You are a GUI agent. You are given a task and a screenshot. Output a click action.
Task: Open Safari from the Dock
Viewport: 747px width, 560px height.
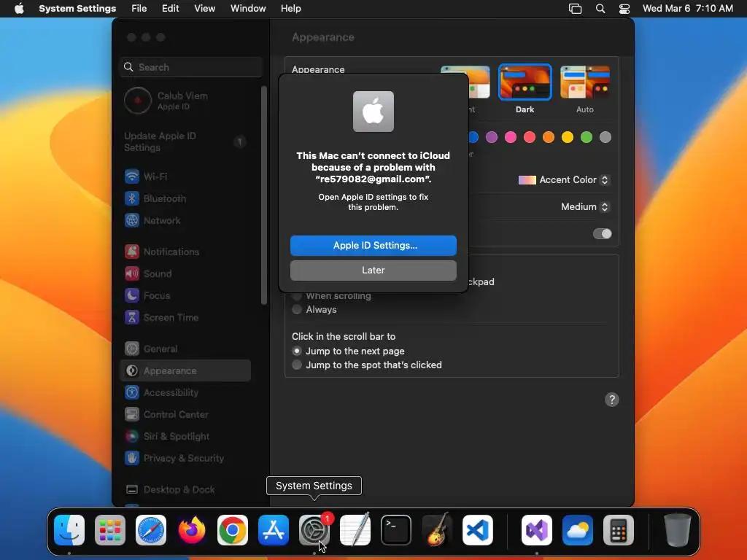(151, 530)
